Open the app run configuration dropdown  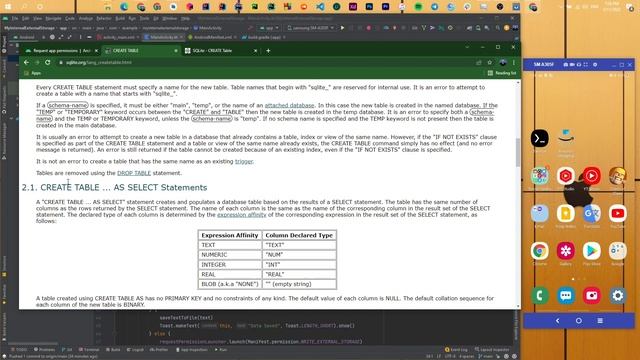[269, 28]
